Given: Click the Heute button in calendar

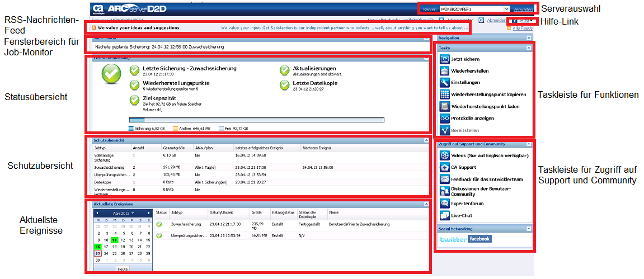Looking at the screenshot, I should click(x=123, y=269).
